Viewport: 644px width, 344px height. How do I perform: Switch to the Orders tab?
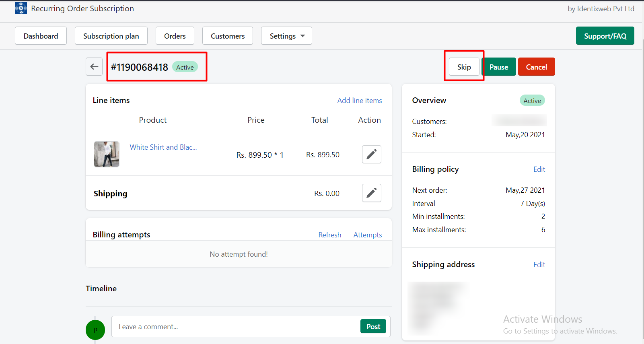[175, 36]
